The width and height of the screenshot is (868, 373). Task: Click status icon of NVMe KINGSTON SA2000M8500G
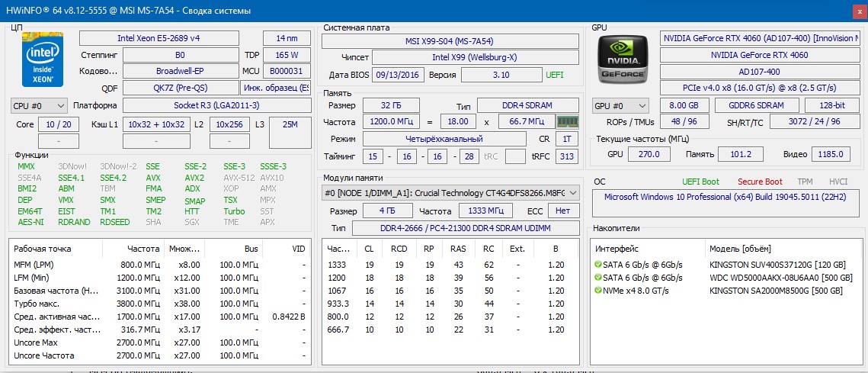point(598,291)
